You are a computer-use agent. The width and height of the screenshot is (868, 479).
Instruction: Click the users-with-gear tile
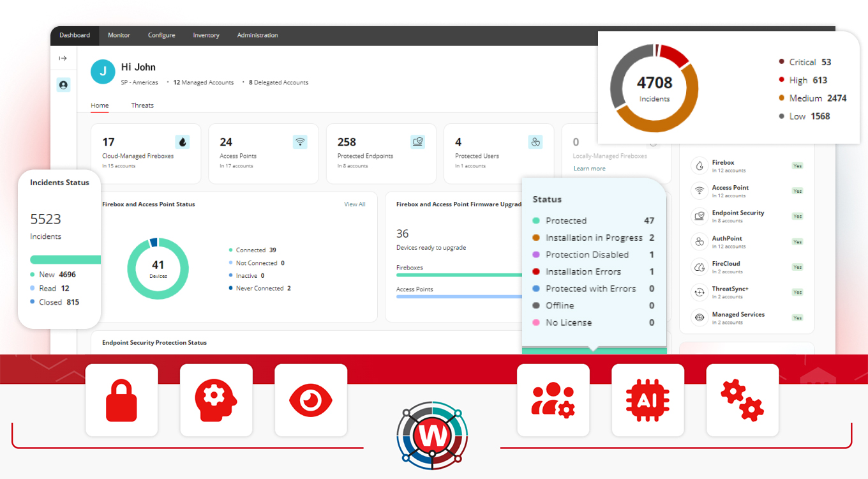click(x=553, y=400)
